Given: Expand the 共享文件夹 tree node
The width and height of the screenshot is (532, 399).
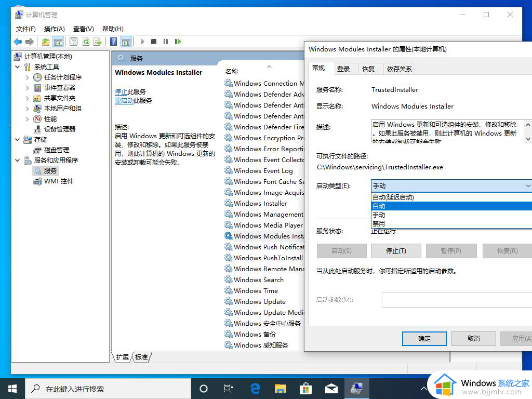Looking at the screenshot, I should [x=27, y=98].
